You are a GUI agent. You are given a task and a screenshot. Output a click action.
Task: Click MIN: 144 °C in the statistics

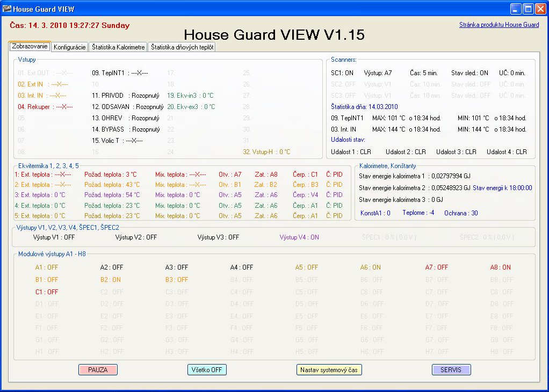point(473,129)
